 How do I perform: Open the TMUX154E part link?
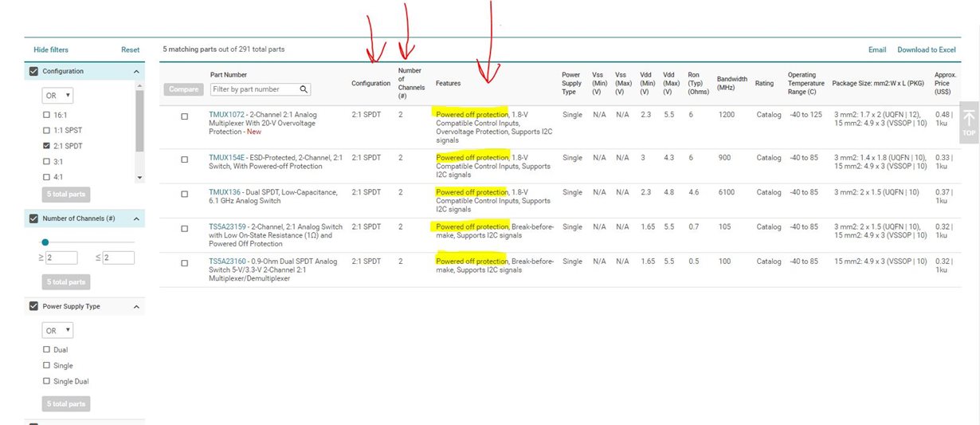pyautogui.click(x=227, y=158)
